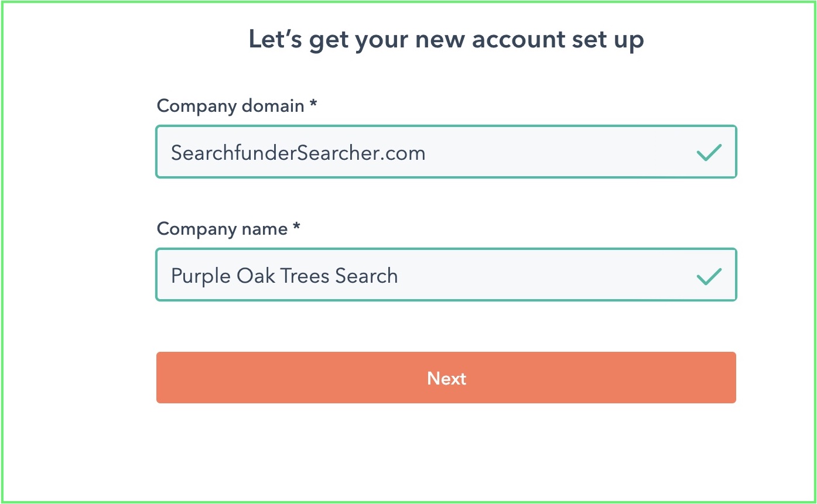Click the required asterisk beside Company domain
Screen dimensions: 817x504
pos(313,104)
